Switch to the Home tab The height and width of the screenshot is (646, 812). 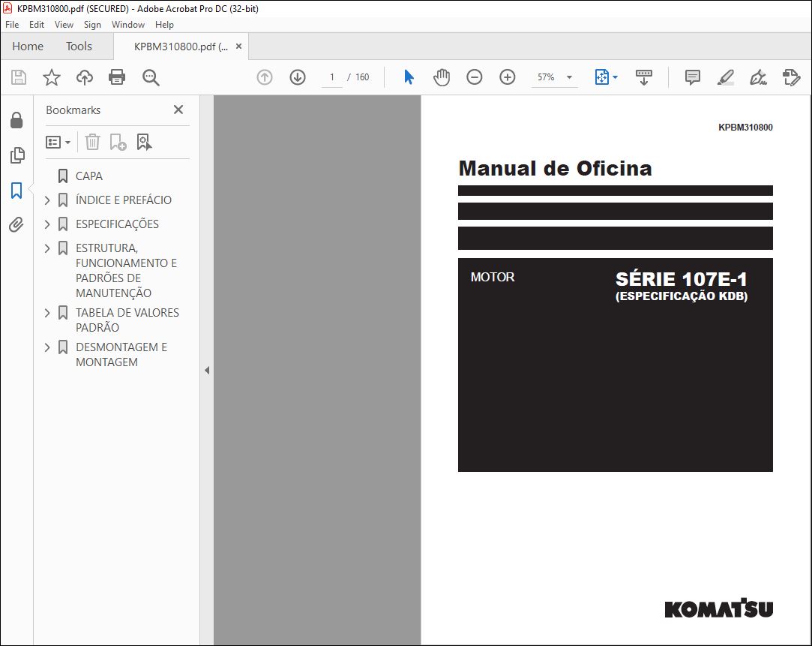(x=28, y=46)
